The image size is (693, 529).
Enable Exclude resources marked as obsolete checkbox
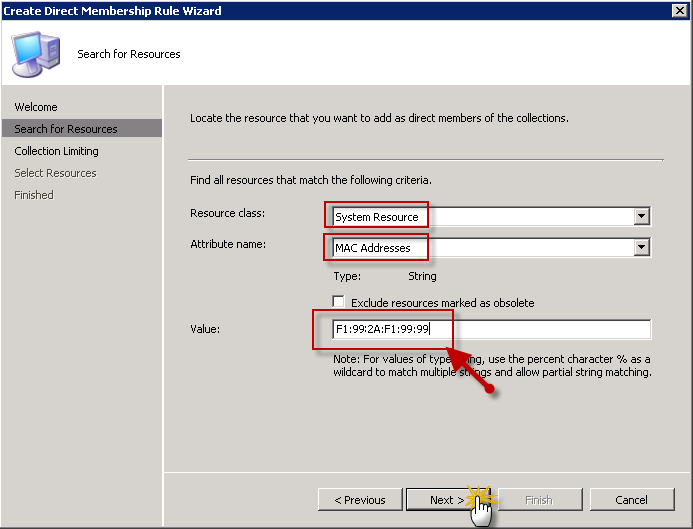(x=339, y=302)
